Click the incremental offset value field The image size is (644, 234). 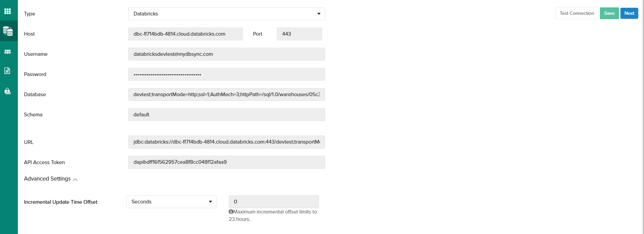click(273, 202)
